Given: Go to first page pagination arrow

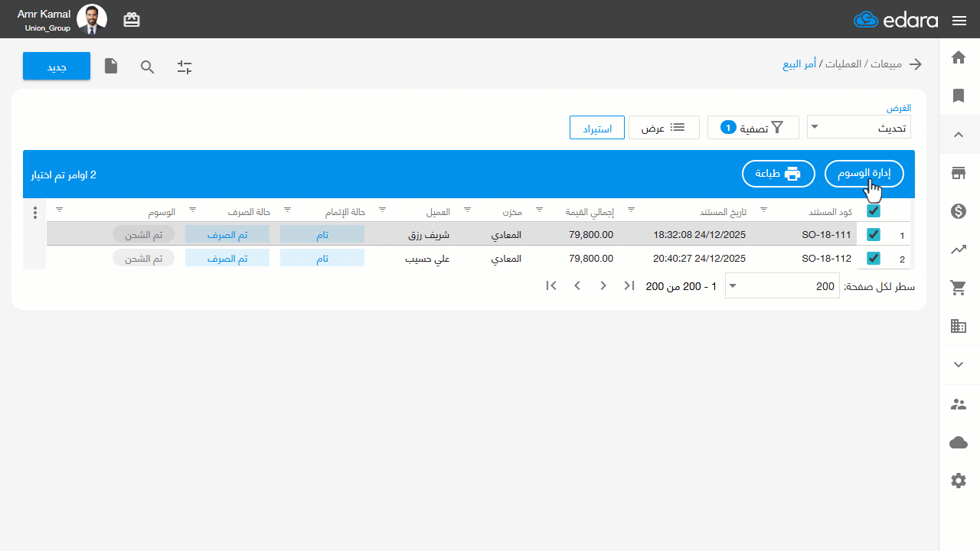Looking at the screenshot, I should coord(629,286).
